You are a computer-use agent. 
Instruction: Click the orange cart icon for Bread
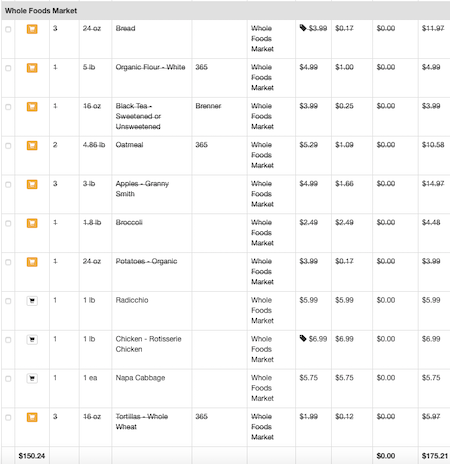[x=32, y=29]
